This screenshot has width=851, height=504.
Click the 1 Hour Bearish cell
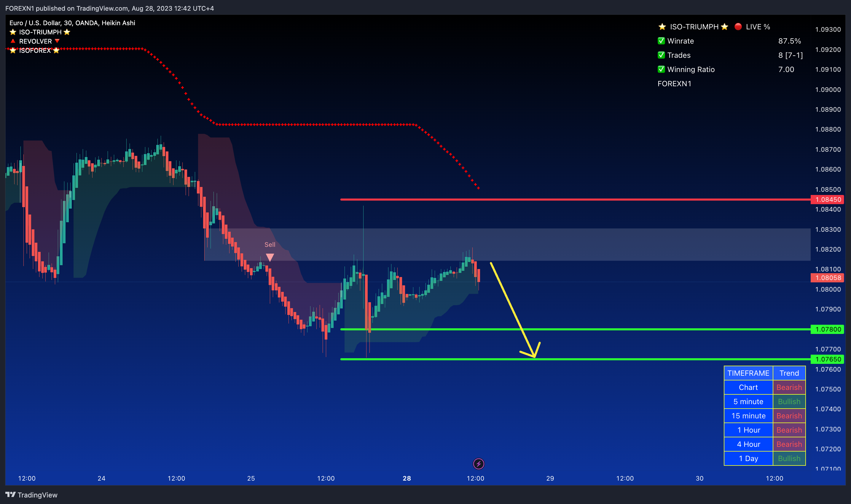tap(789, 430)
